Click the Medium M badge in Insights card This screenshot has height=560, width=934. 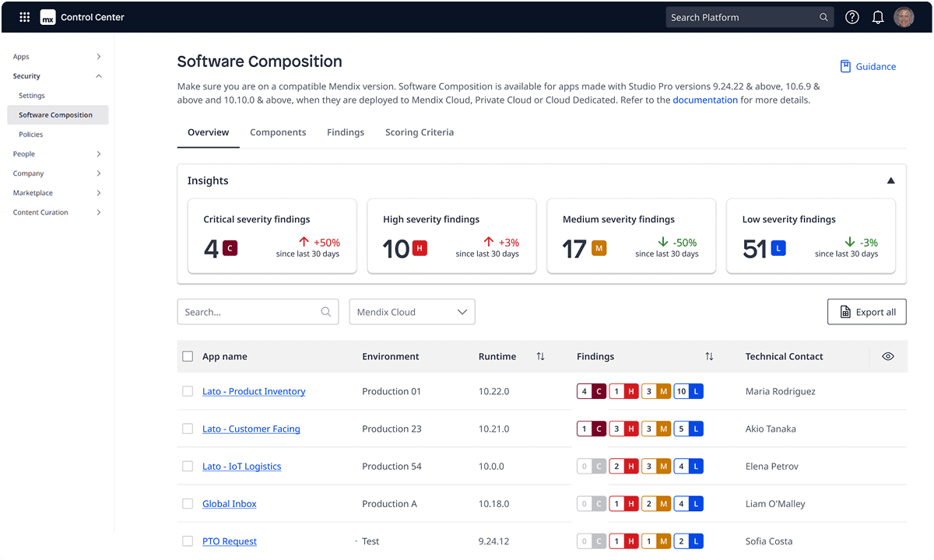599,248
